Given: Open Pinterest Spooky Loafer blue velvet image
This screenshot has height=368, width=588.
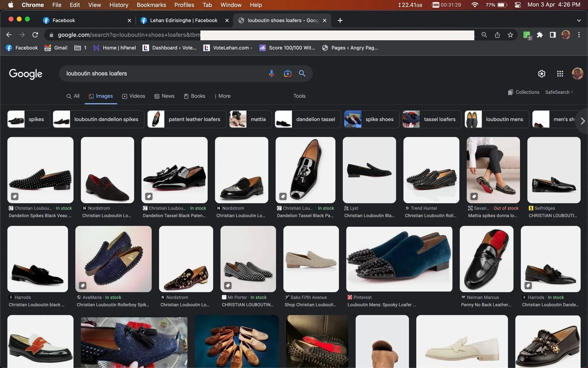Looking at the screenshot, I should pos(399,259).
